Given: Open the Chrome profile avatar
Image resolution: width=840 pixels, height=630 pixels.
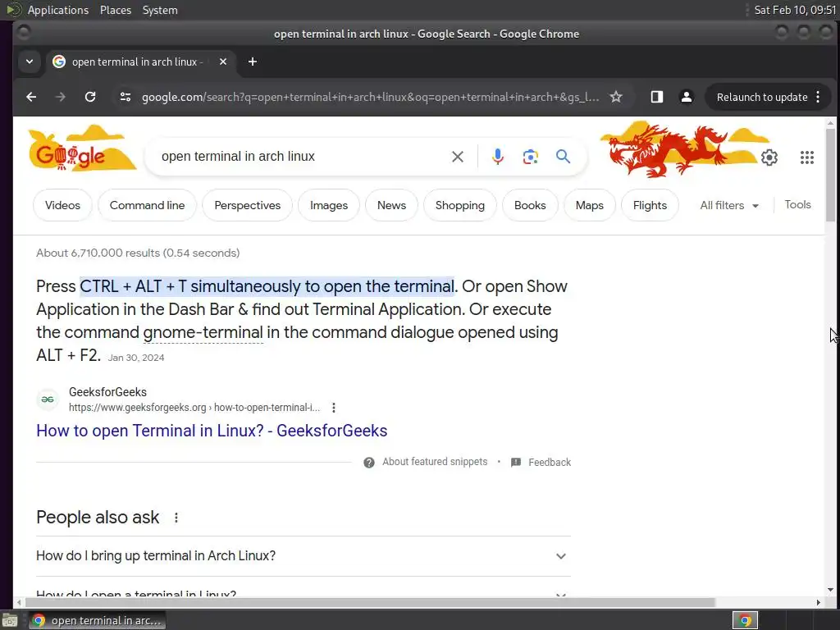Looking at the screenshot, I should 687,97.
